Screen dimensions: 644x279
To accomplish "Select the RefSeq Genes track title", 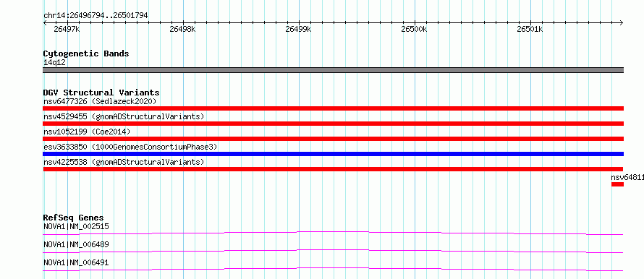I will point(74,218).
